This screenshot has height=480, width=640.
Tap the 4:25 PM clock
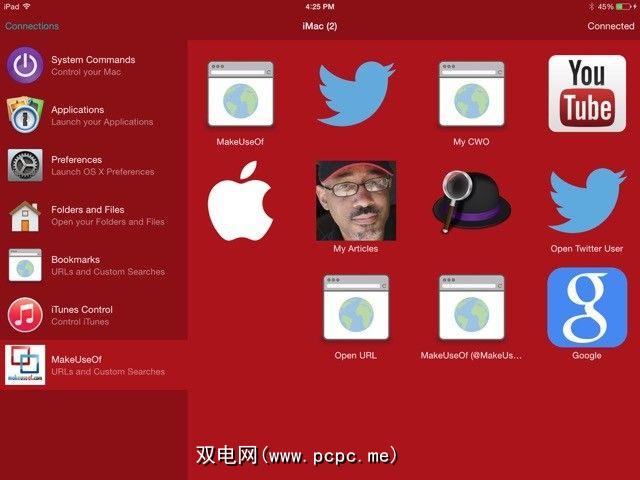coord(320,7)
